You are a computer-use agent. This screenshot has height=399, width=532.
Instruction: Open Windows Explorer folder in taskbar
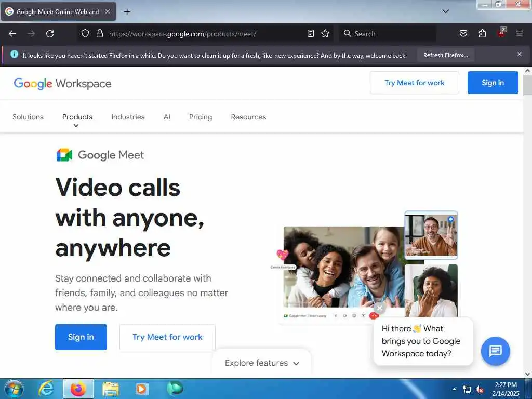tap(110, 389)
